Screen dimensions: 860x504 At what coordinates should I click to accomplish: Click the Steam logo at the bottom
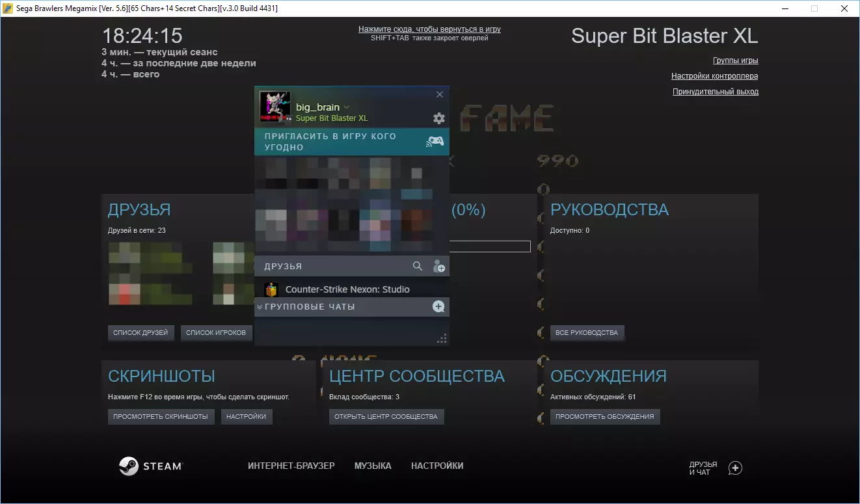click(x=151, y=466)
